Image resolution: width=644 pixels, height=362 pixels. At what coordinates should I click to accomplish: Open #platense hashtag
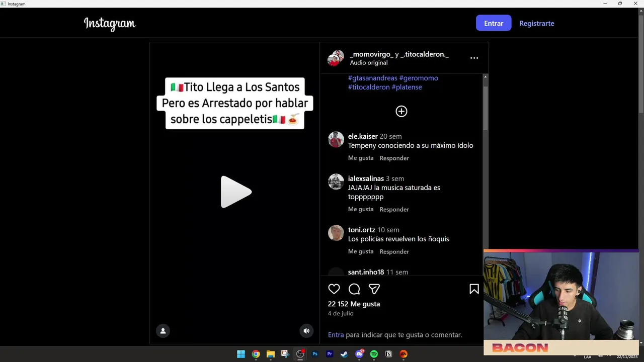[x=407, y=87]
